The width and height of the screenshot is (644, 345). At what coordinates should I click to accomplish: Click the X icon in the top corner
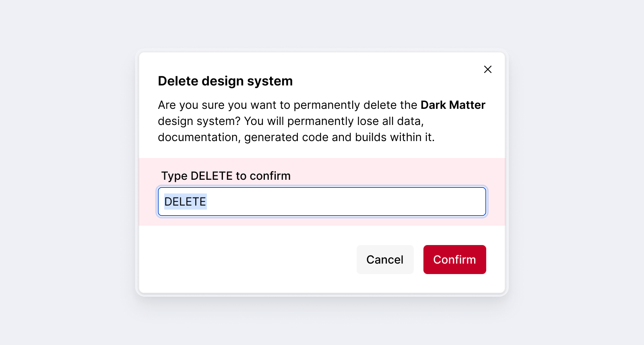click(x=487, y=69)
